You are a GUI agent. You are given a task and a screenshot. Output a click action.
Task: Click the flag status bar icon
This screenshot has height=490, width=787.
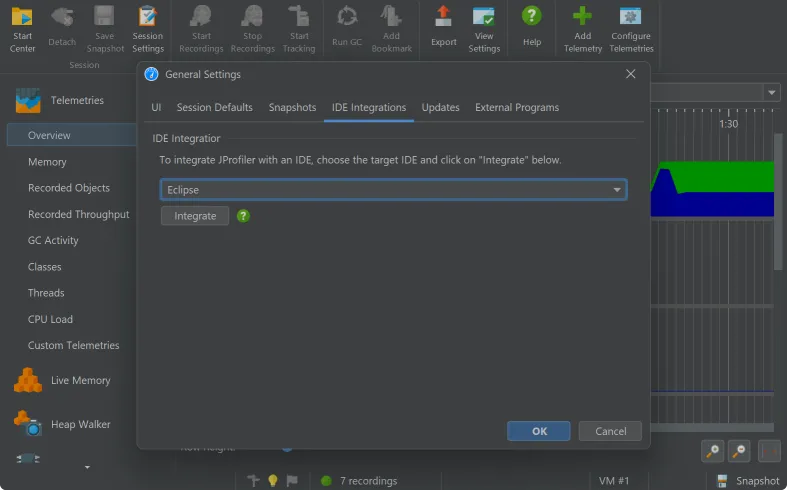[x=292, y=480]
